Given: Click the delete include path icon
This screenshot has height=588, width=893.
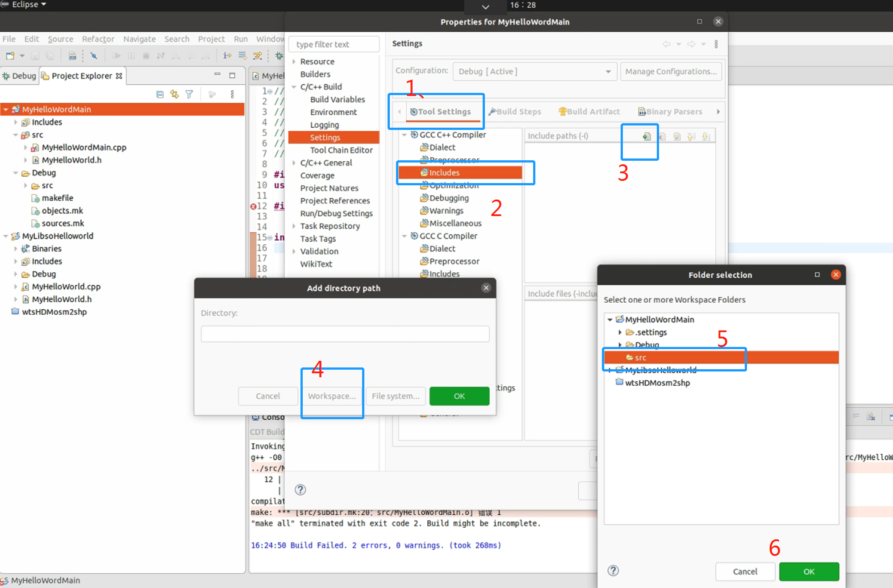Looking at the screenshot, I should pos(662,136).
